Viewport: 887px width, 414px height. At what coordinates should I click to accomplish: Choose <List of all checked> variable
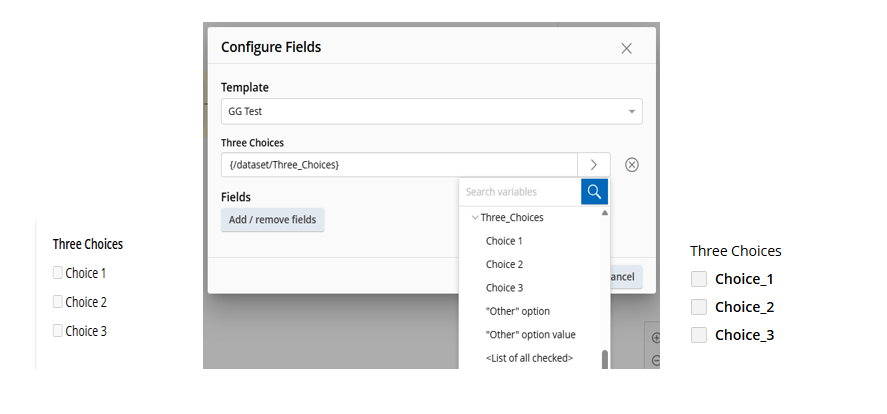tap(529, 358)
